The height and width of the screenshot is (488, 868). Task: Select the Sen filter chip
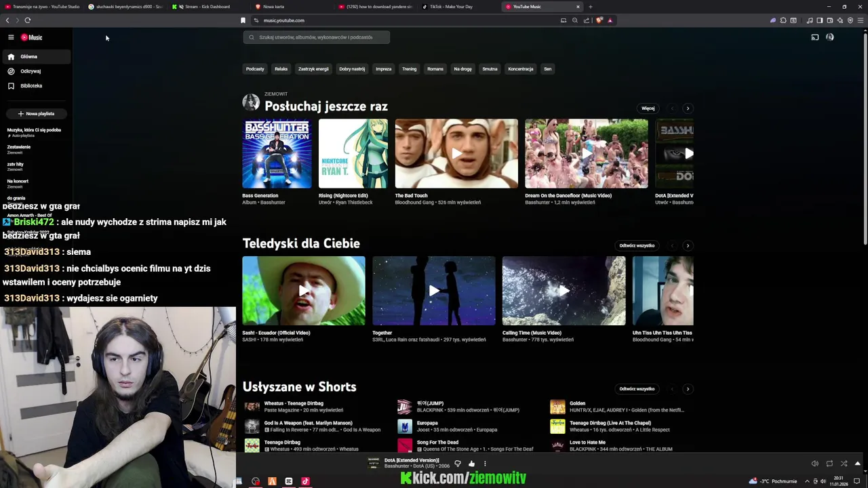[x=547, y=68]
